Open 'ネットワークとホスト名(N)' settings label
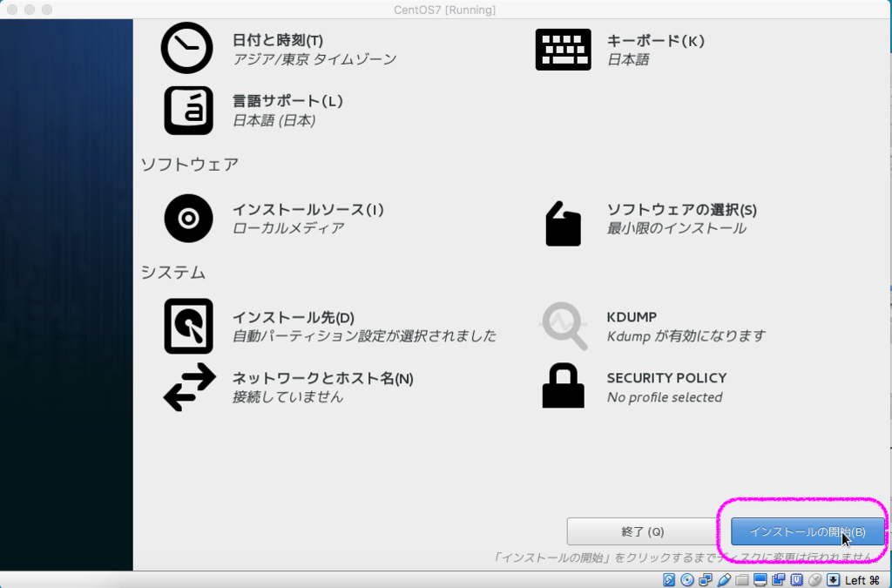The width and height of the screenshot is (892, 588). point(323,378)
